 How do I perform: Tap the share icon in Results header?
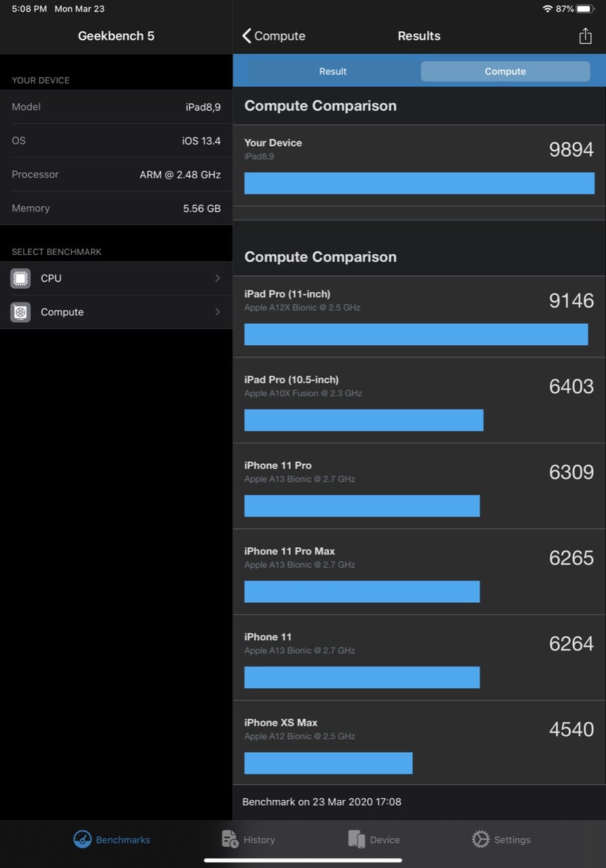pos(586,36)
